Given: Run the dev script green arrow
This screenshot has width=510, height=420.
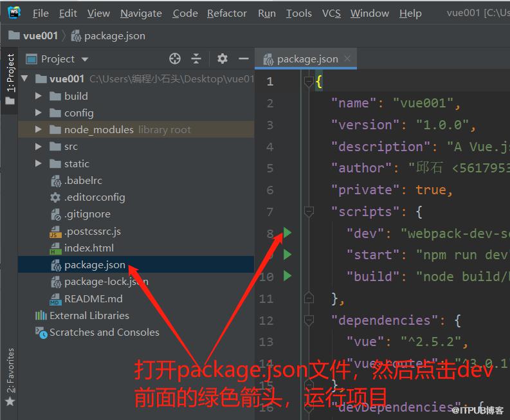Looking at the screenshot, I should (x=287, y=233).
